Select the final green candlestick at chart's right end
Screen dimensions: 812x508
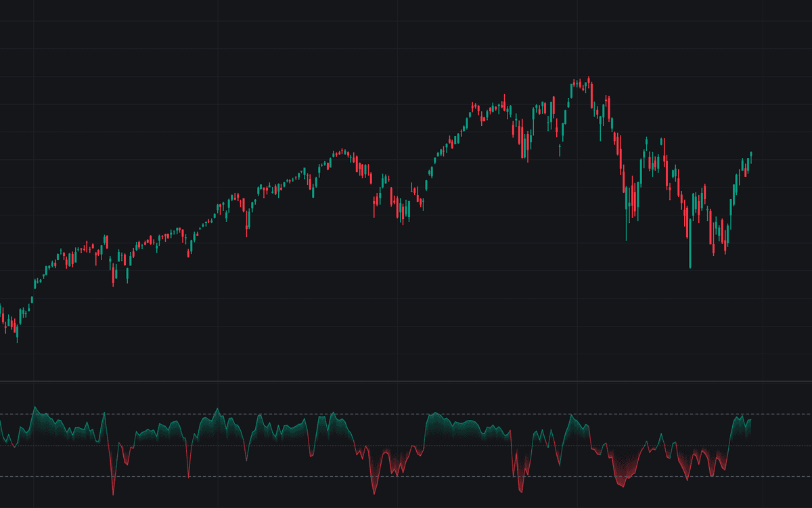751,156
